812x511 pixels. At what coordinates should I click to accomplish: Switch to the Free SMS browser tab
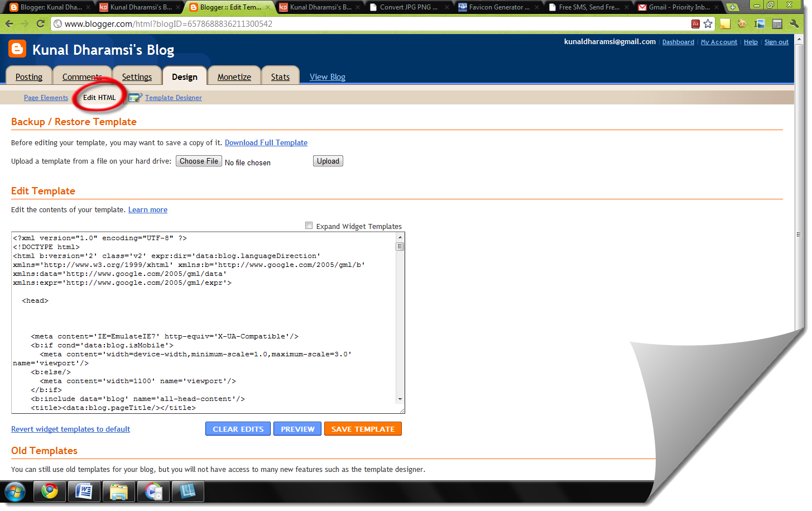click(588, 7)
